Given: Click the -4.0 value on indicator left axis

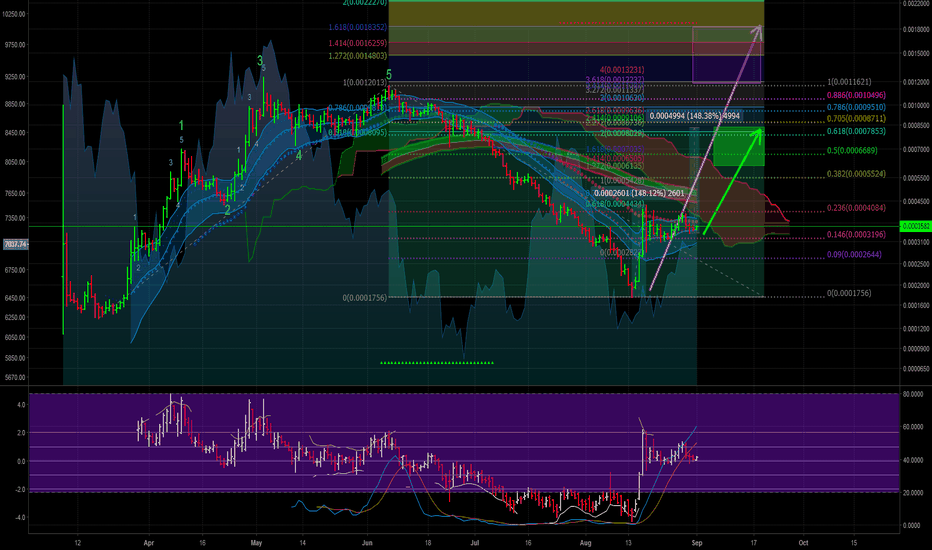Looking at the screenshot, I should [20, 518].
